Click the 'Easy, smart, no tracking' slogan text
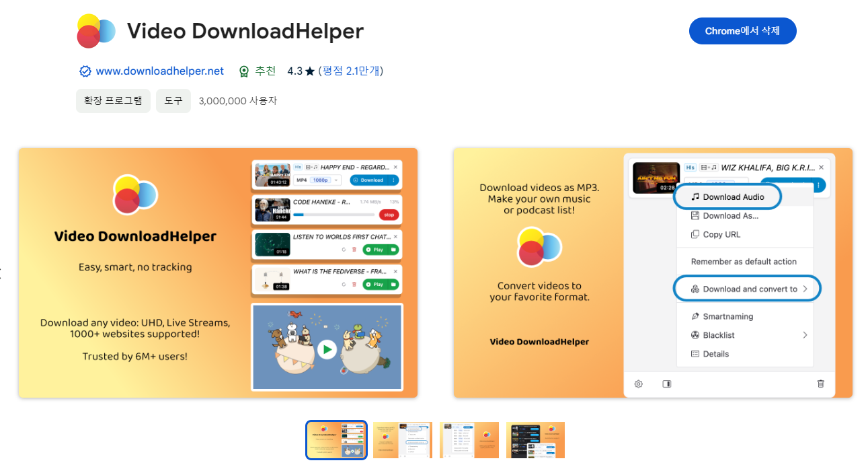 click(135, 267)
